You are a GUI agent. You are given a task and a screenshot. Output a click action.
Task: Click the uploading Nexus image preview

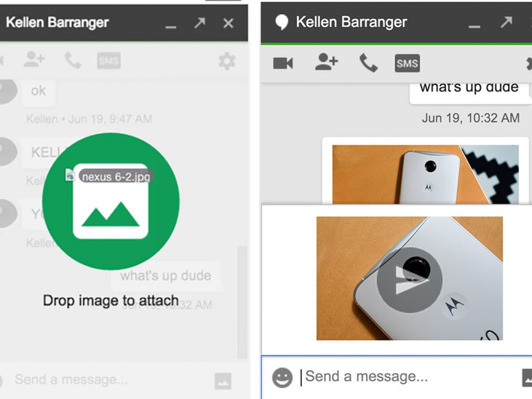409,278
